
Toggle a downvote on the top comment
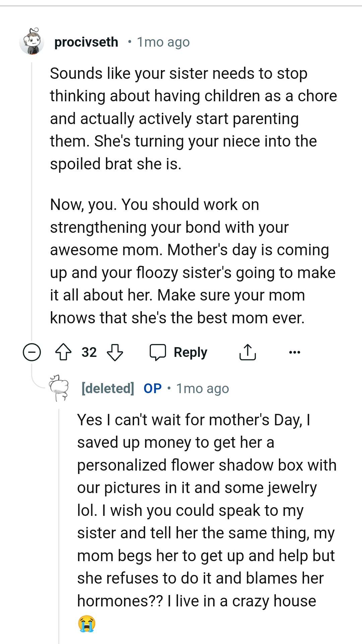[x=114, y=353]
